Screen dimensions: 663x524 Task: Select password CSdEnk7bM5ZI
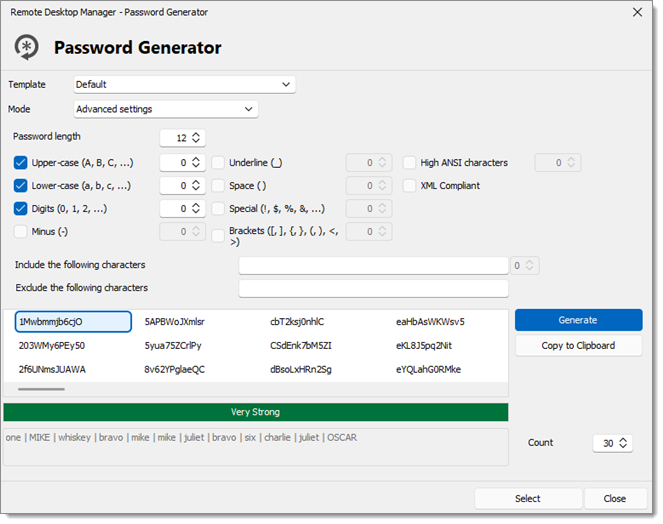click(x=301, y=346)
